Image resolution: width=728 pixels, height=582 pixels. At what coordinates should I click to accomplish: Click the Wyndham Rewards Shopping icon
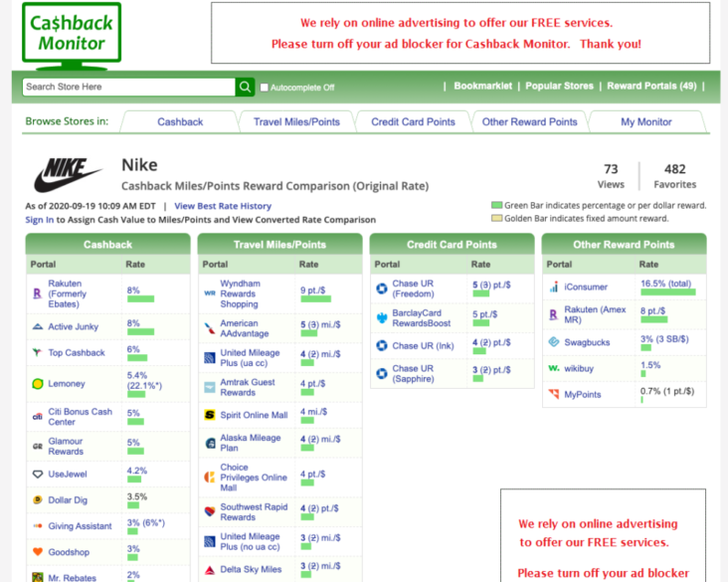(x=210, y=293)
